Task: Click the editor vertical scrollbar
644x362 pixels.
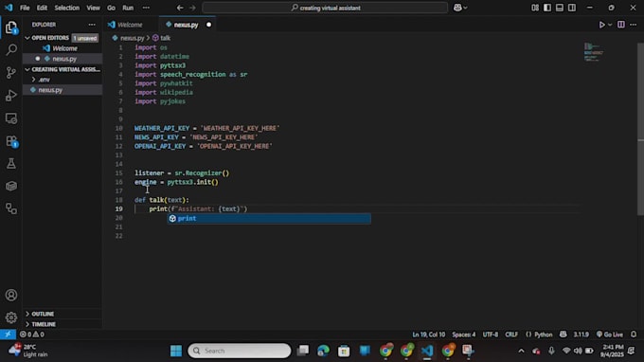Action: click(641, 129)
